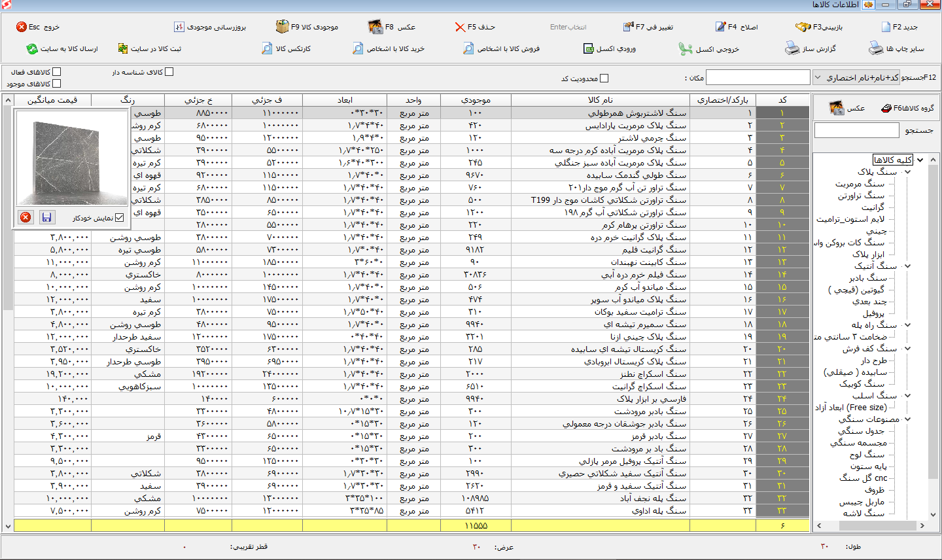The width and height of the screenshot is (942, 560).
Task: Click the خروج Esc exit button
Action: point(37,27)
